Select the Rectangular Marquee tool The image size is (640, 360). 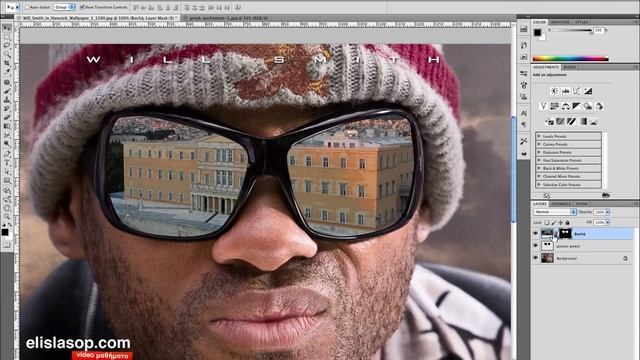click(x=7, y=37)
